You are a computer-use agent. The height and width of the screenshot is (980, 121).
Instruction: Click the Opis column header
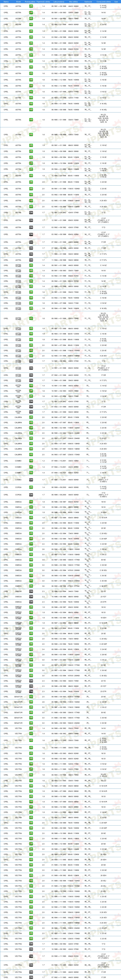coord(116,2)
